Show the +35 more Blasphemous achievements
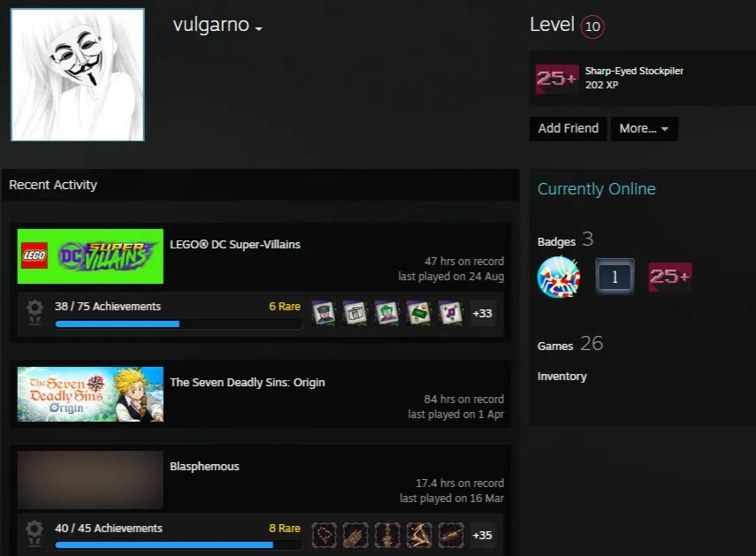 [x=482, y=536]
